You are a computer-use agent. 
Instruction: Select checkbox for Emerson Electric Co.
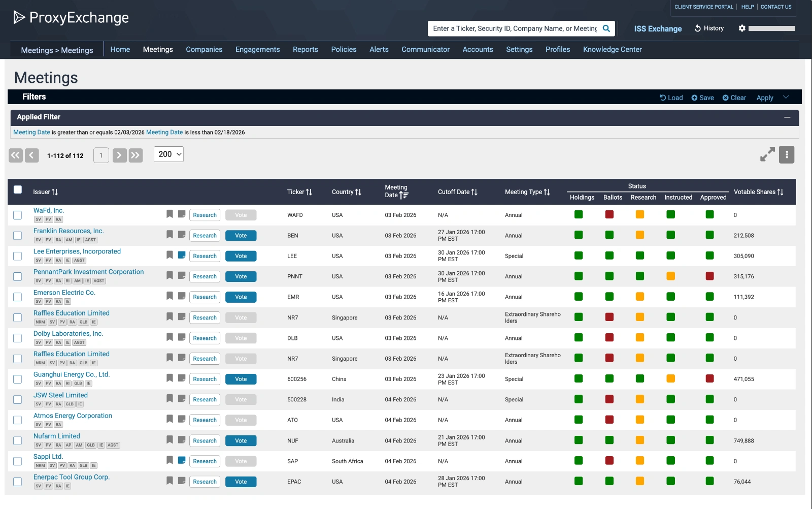[18, 297]
